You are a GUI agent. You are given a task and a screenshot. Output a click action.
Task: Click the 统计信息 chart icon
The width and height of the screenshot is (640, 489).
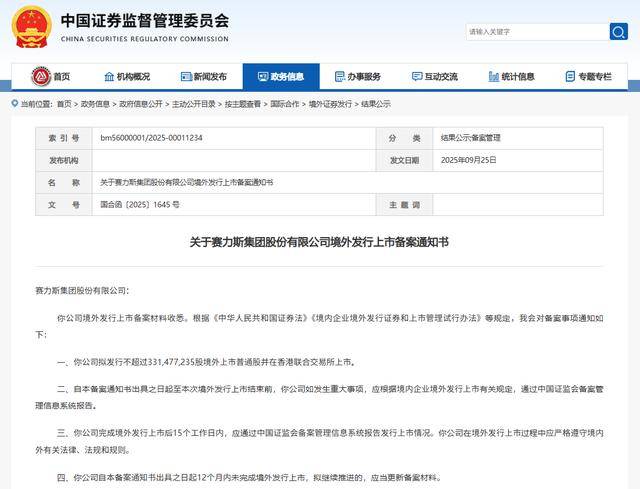point(494,77)
